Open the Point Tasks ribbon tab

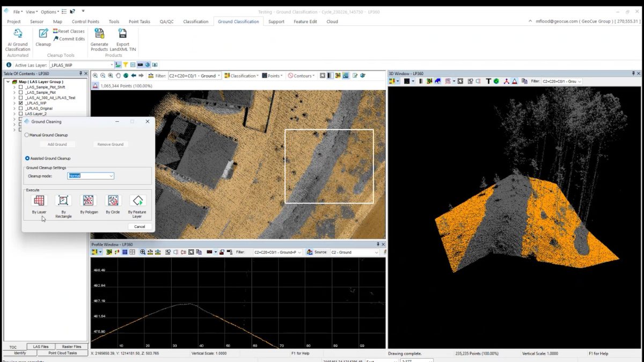click(x=140, y=21)
